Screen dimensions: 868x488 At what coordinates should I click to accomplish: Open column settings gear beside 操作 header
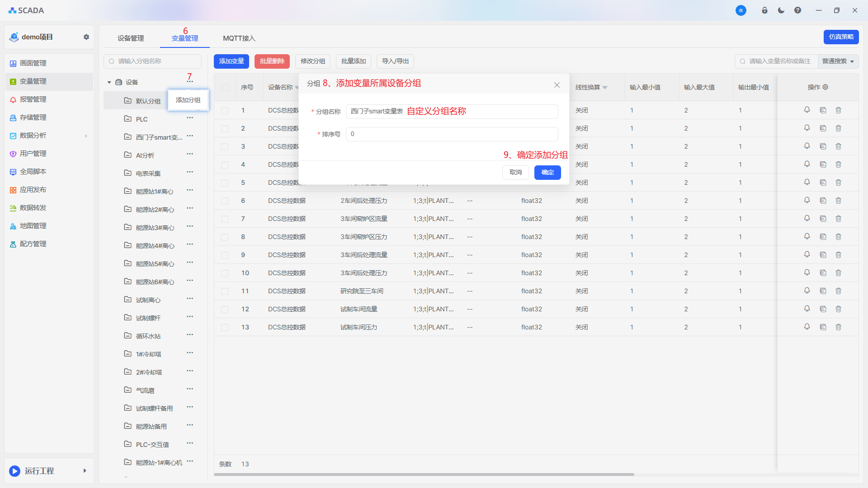(826, 87)
